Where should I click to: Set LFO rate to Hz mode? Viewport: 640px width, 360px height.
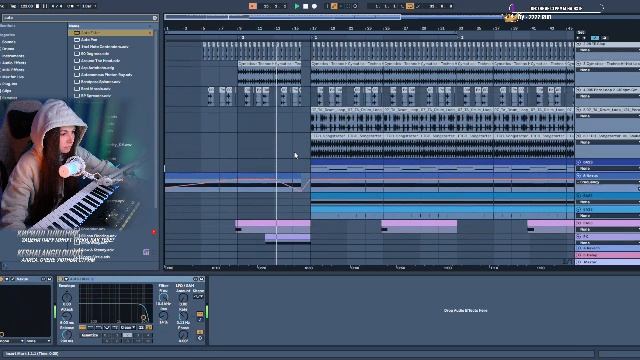coord(200,314)
